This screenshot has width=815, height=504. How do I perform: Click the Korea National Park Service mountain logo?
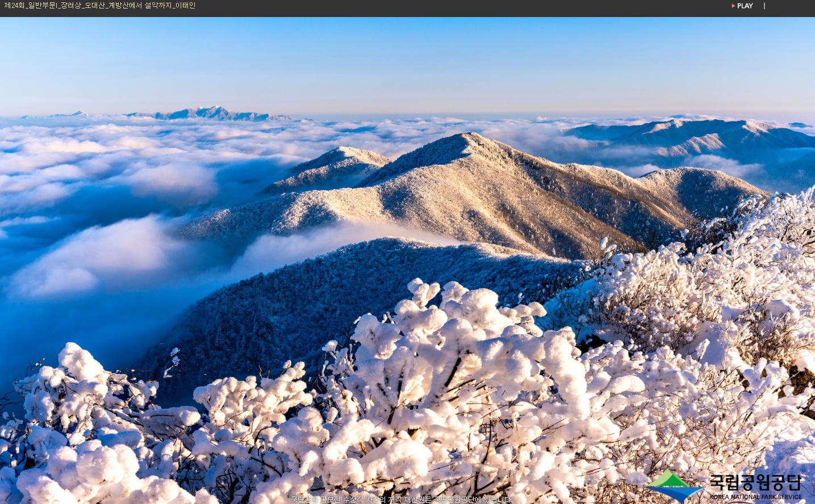click(673, 485)
